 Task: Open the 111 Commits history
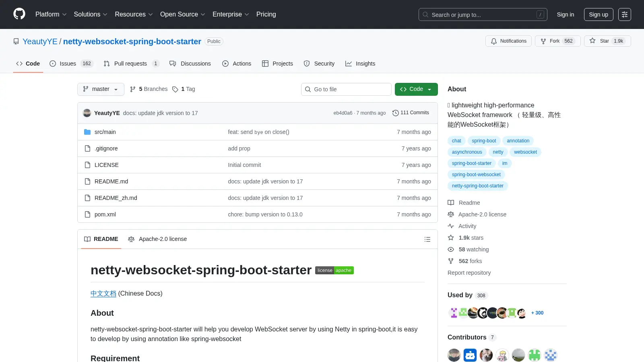click(411, 113)
